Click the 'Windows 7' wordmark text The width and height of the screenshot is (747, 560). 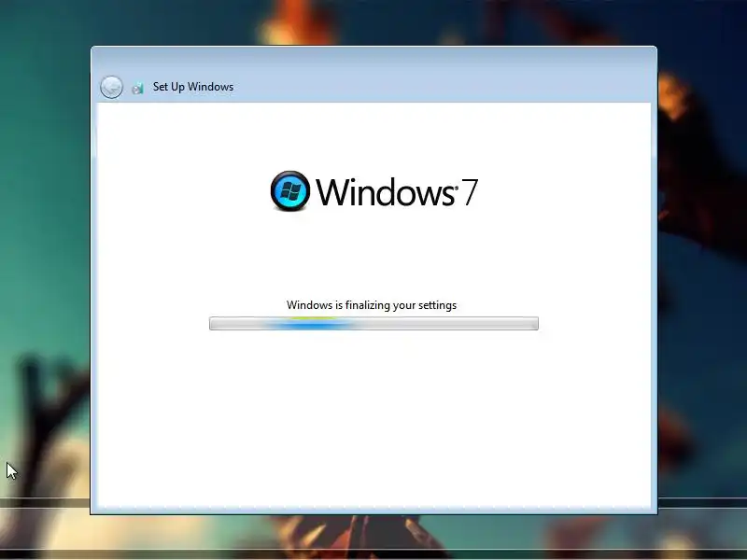click(397, 192)
